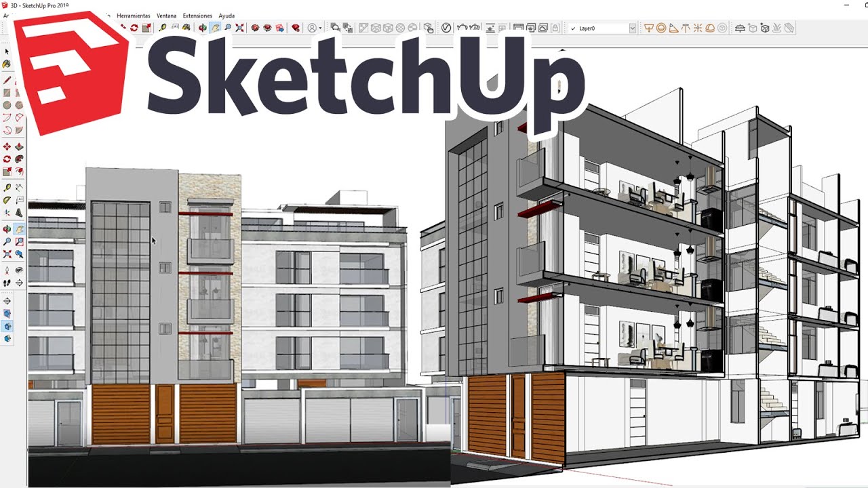This screenshot has height=488, width=868.
Task: Select the Protractor tool
Action: pyautogui.click(x=7, y=200)
